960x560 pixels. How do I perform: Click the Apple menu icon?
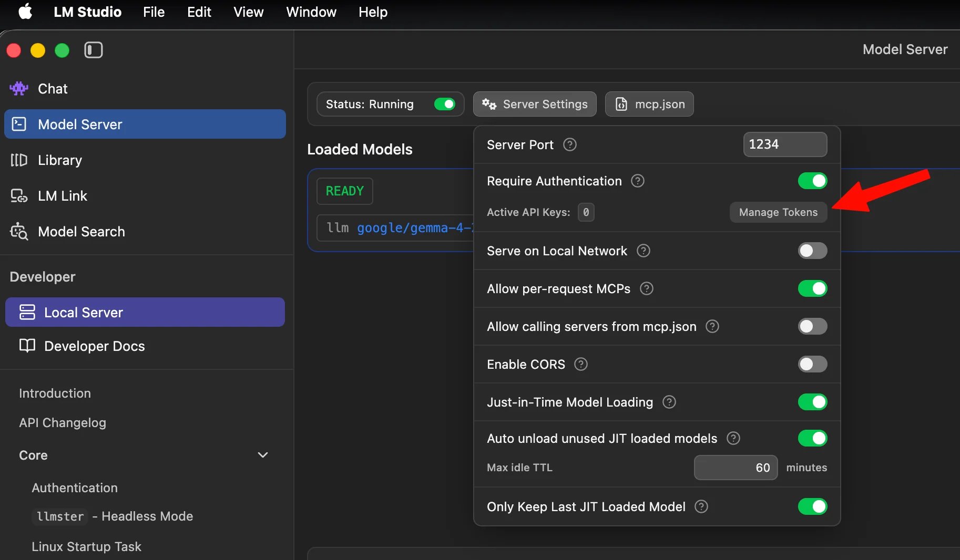tap(25, 12)
